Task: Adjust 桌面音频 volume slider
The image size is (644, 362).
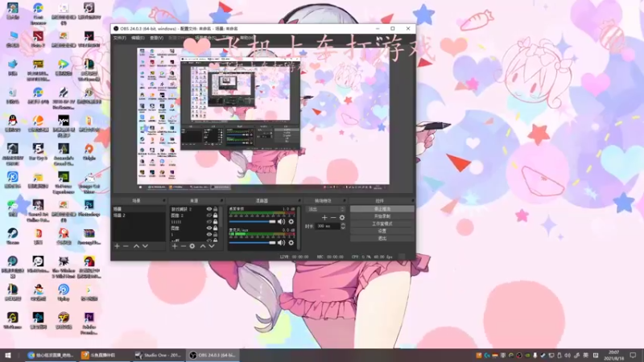Action: pos(252,222)
